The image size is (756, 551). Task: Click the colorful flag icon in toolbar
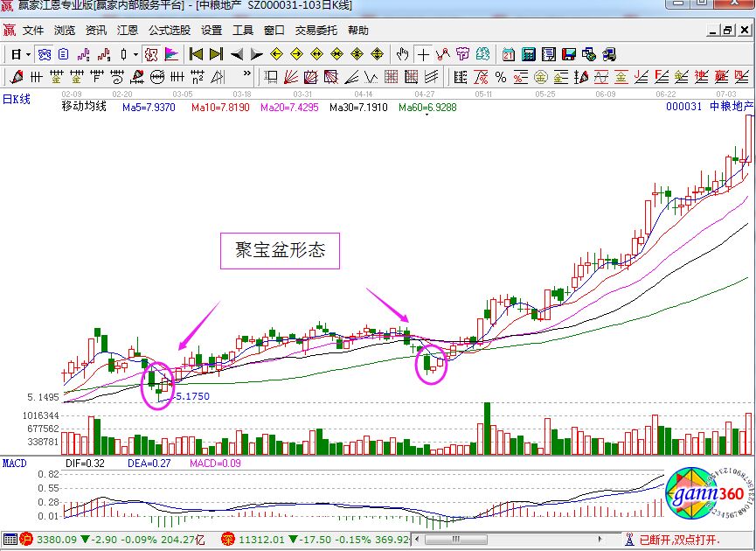point(171,54)
